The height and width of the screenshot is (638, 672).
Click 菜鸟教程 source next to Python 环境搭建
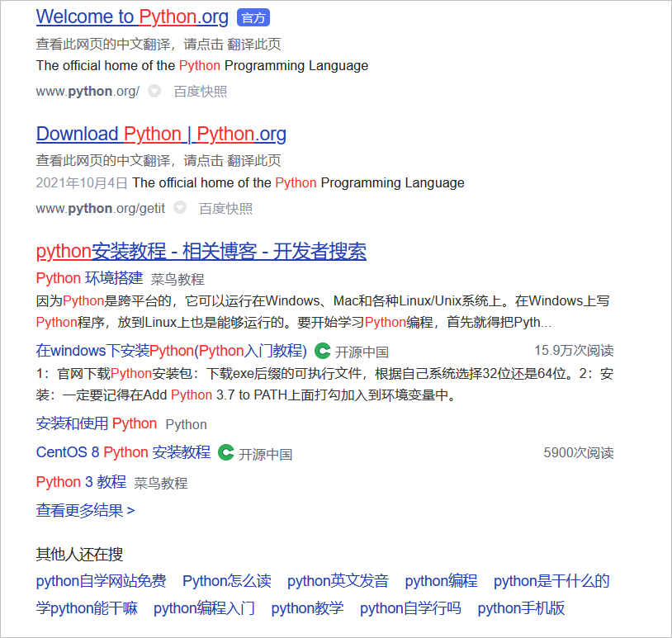pos(177,279)
